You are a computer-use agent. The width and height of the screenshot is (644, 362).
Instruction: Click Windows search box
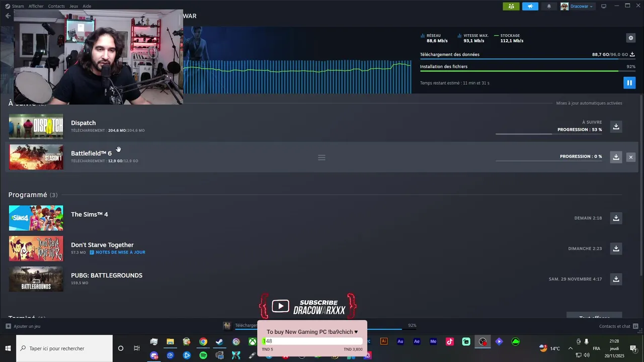(x=64, y=348)
